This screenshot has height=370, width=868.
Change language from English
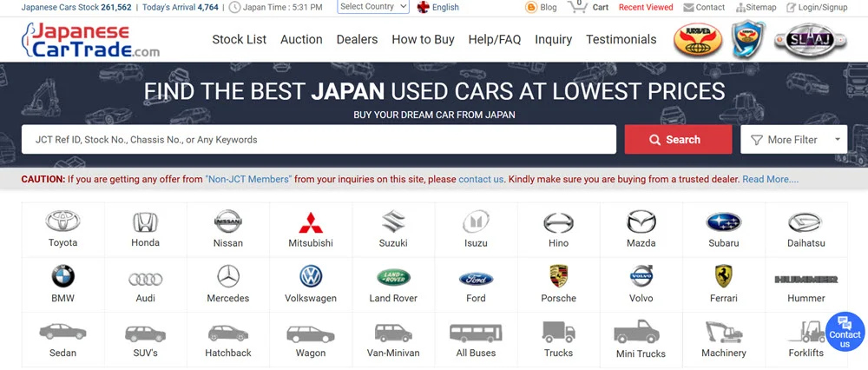(x=437, y=7)
